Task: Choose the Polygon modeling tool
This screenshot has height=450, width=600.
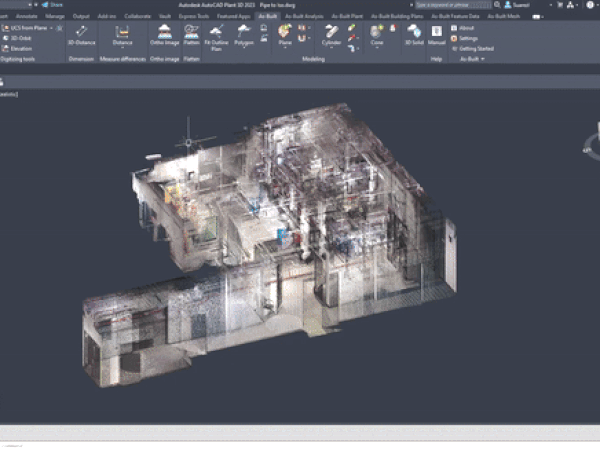Action: tap(244, 35)
